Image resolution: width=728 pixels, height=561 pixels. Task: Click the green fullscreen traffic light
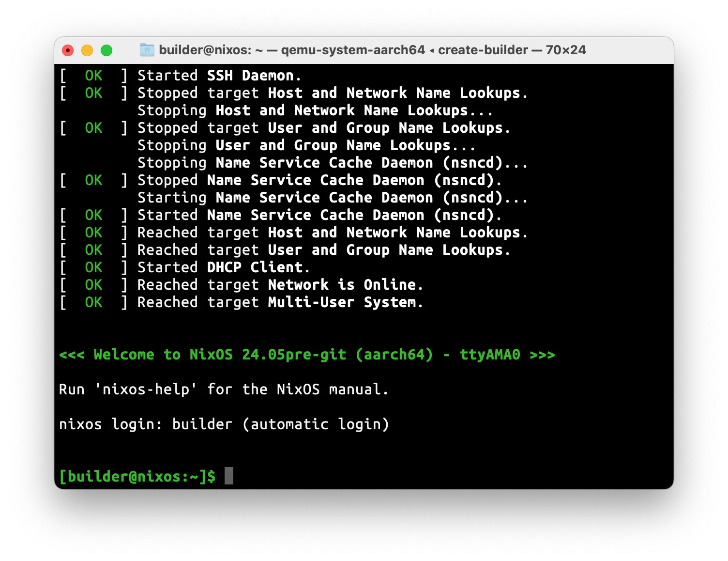point(106,50)
